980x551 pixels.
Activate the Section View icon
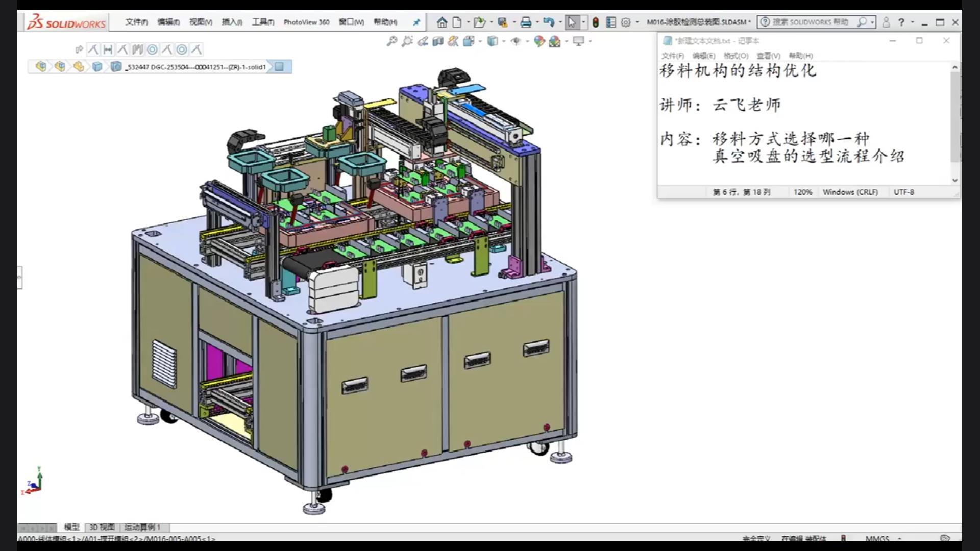pyautogui.click(x=438, y=41)
